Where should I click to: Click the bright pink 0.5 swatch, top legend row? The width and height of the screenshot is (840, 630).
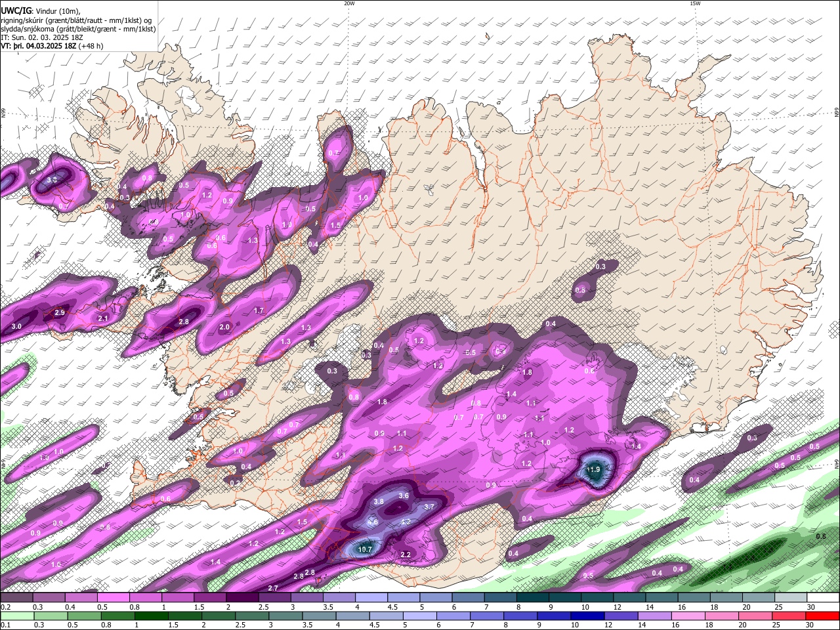click(x=113, y=598)
